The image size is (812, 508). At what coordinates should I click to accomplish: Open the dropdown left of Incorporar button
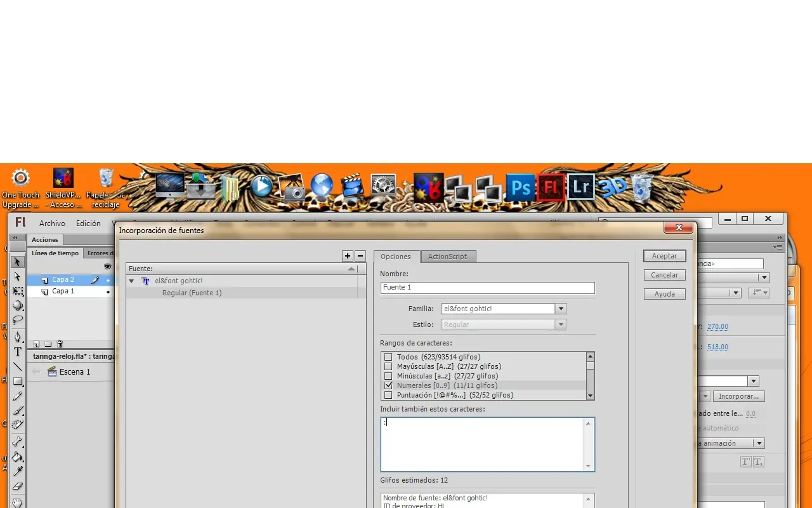click(x=704, y=396)
